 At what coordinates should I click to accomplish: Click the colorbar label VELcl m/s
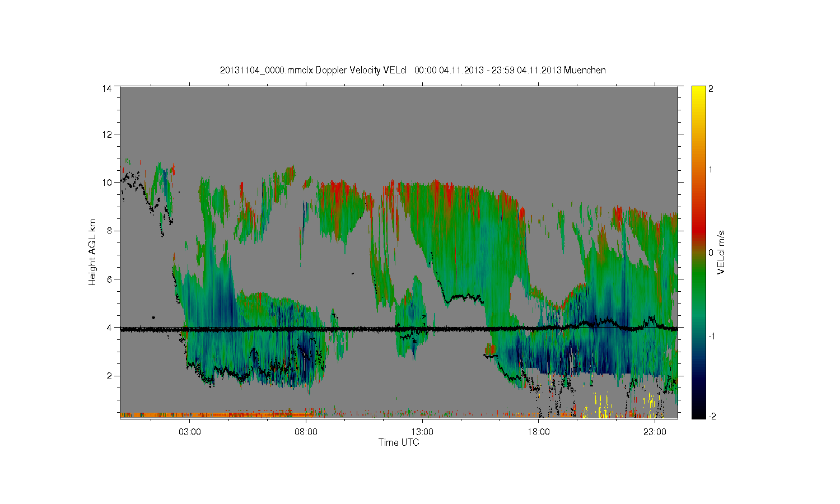coord(721,252)
